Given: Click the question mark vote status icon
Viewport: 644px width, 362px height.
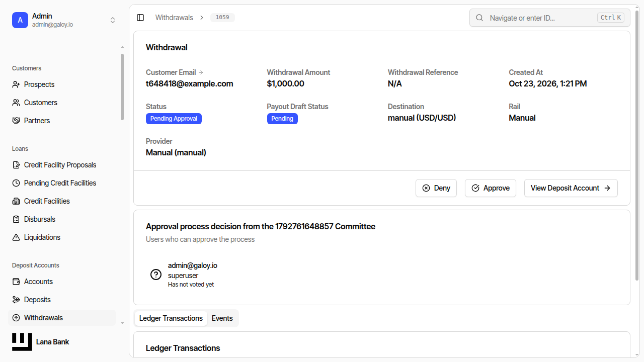Looking at the screenshot, I should [x=156, y=275].
